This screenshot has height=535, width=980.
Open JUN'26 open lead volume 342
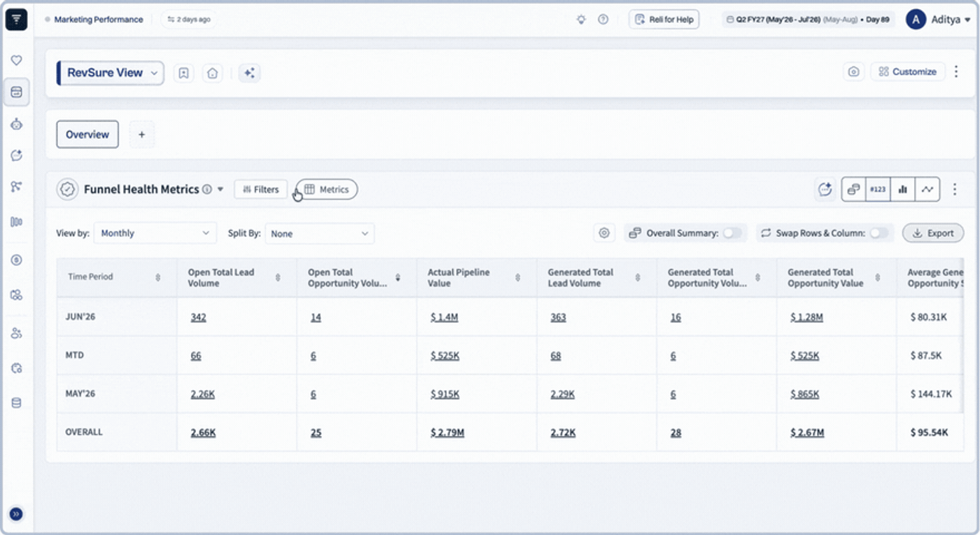[198, 317]
